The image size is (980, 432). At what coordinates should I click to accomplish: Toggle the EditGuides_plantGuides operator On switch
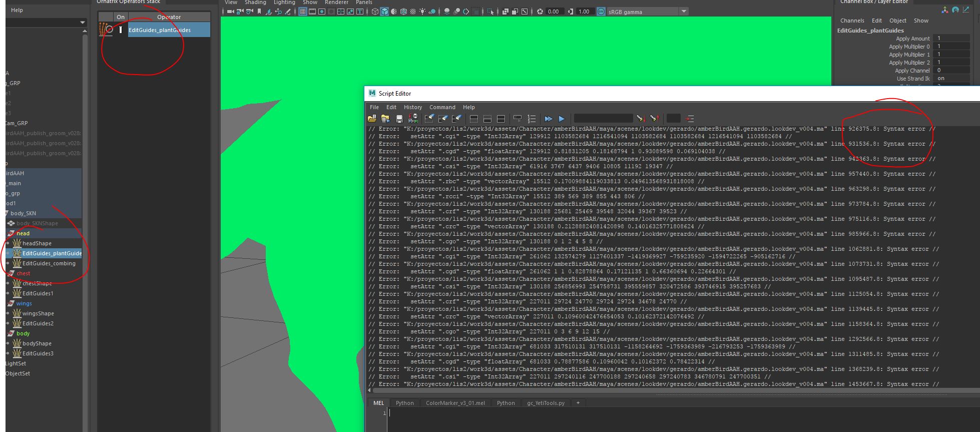121,30
